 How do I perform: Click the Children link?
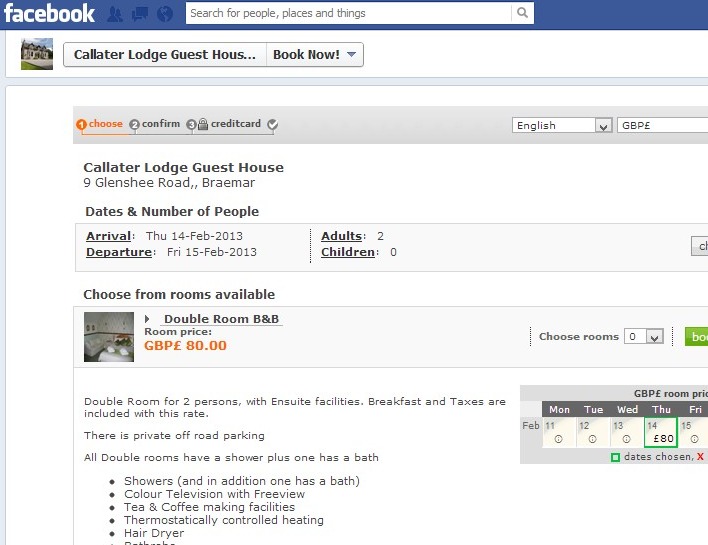click(x=348, y=252)
